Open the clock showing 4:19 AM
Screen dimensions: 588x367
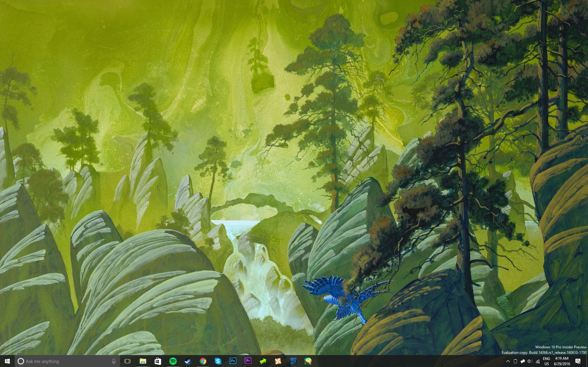[x=562, y=361]
